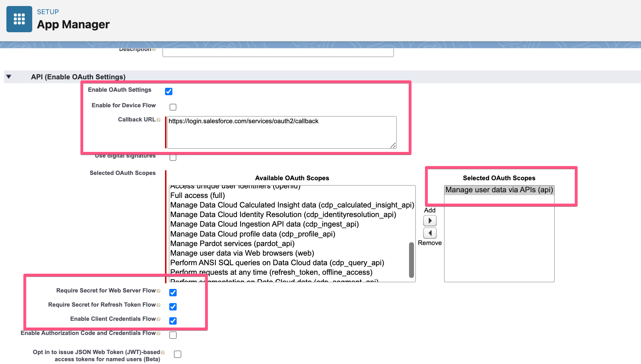Select the Full access (full) scope
This screenshot has height=364, width=641.
(197, 195)
